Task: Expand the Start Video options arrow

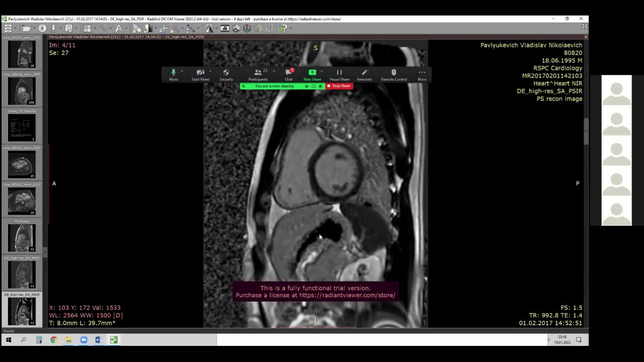Action: point(210,71)
